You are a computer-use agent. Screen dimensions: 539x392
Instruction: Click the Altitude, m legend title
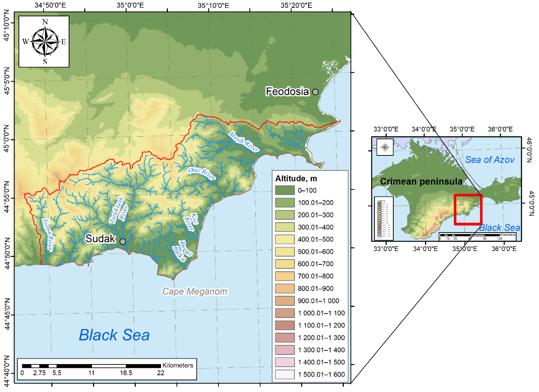click(296, 178)
